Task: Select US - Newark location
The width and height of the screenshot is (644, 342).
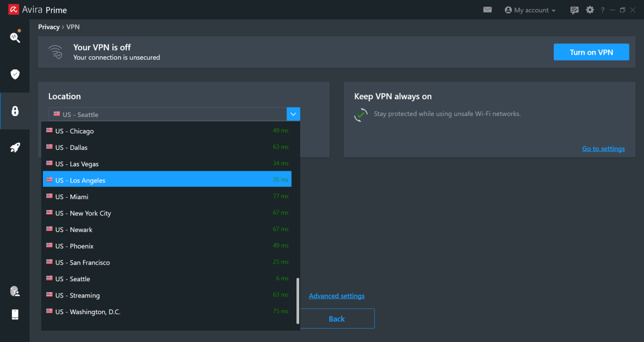Action: 167,229
